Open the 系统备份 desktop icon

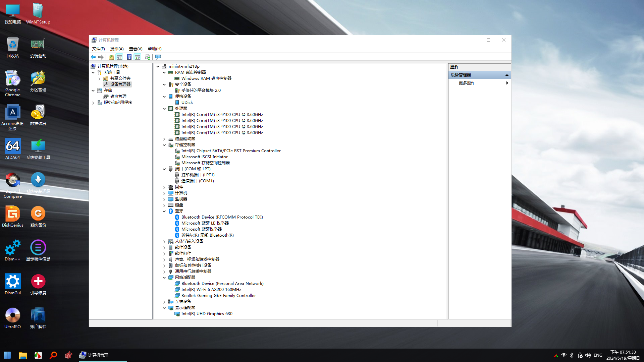(38, 217)
